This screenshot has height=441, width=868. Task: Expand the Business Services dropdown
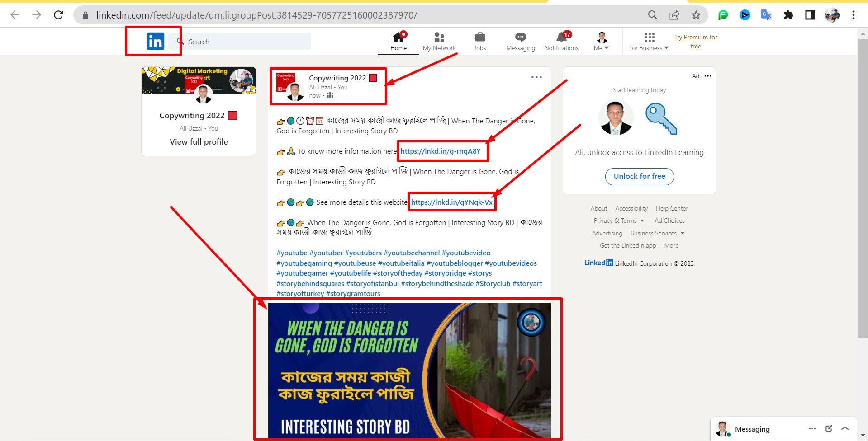(658, 233)
